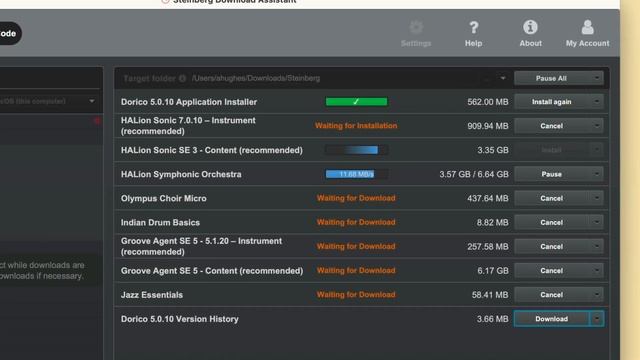Cancel Jazz Essentials download
Viewport: 640px width, 360px height.
point(551,294)
